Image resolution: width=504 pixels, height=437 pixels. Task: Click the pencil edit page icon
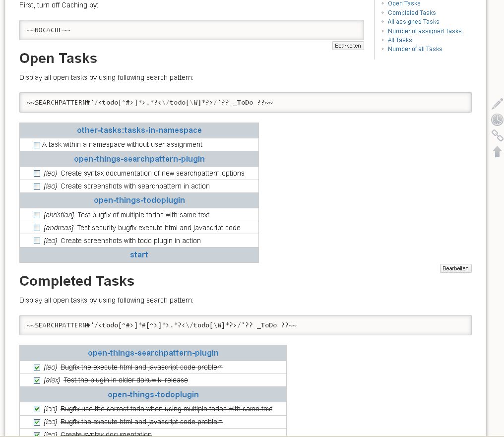point(497,104)
